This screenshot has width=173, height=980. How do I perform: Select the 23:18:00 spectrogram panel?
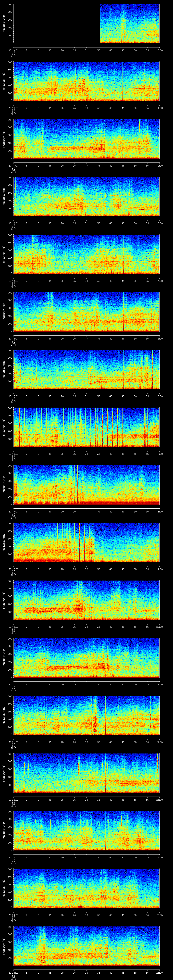click(86, 542)
